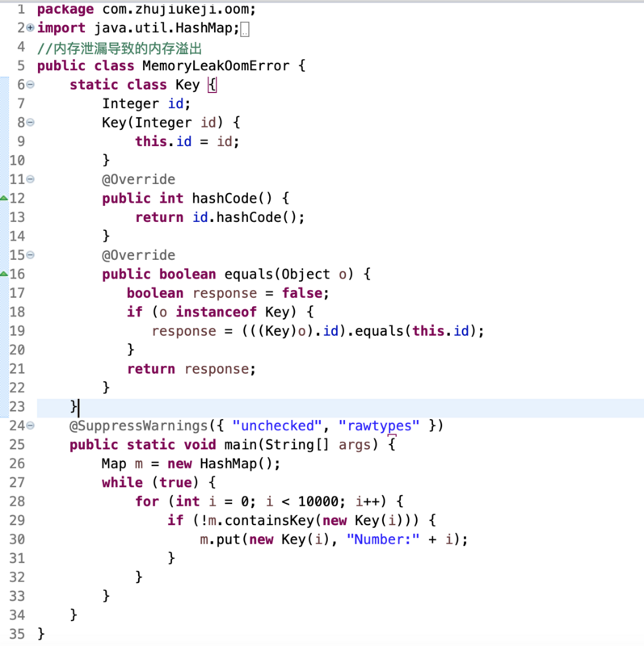Click the "unchecked" string literal
The width and height of the screenshot is (644, 646).
pyautogui.click(x=277, y=426)
